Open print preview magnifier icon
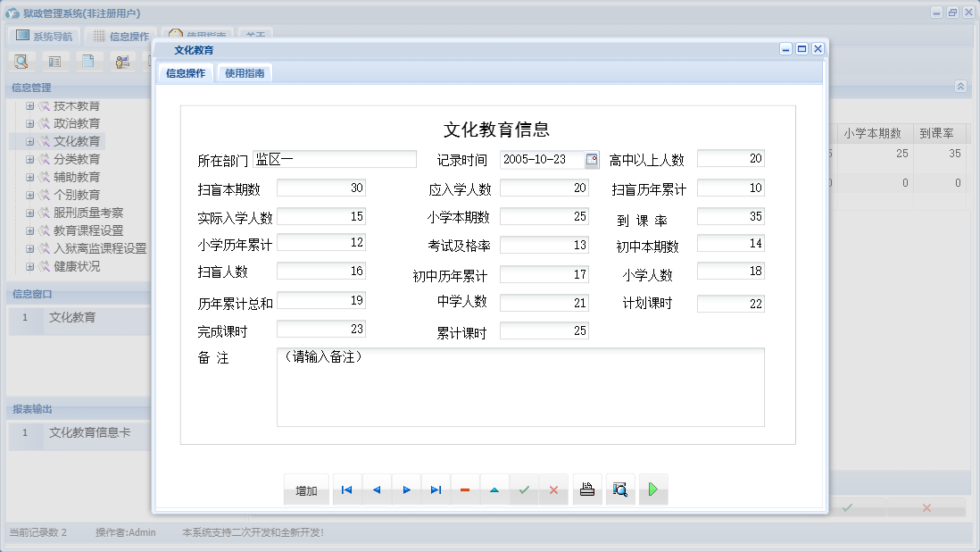 click(620, 489)
